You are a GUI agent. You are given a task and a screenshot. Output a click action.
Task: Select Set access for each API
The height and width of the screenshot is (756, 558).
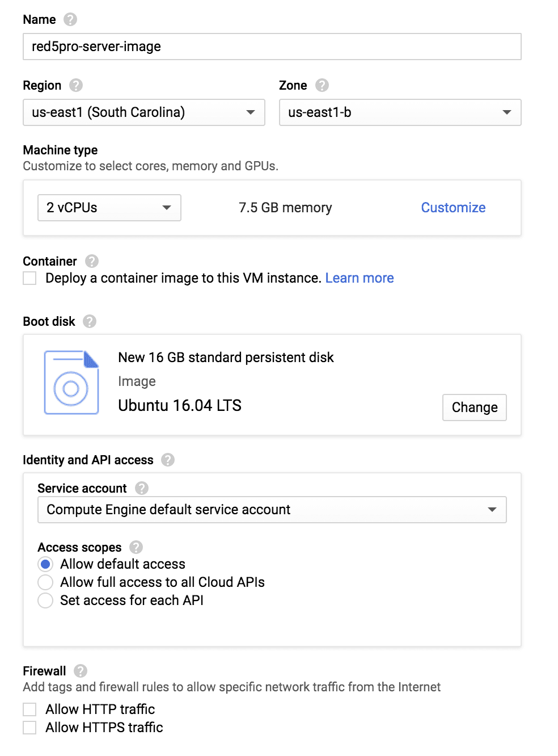pyautogui.click(x=45, y=600)
